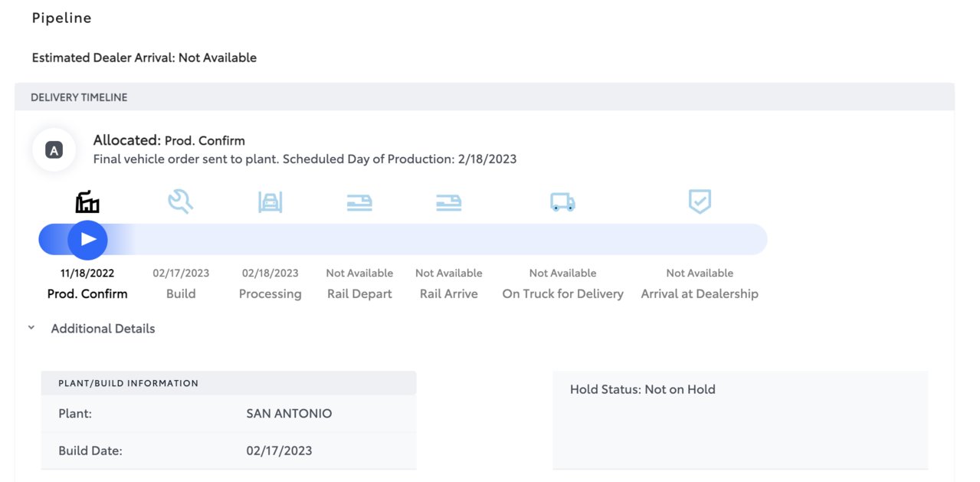Click Not Available above Rail Arrive
This screenshot has height=482, width=980.
[449, 273]
